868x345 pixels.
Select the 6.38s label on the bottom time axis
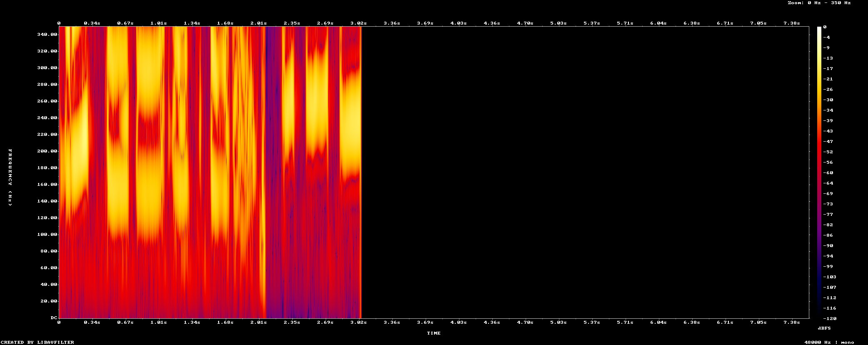(692, 322)
